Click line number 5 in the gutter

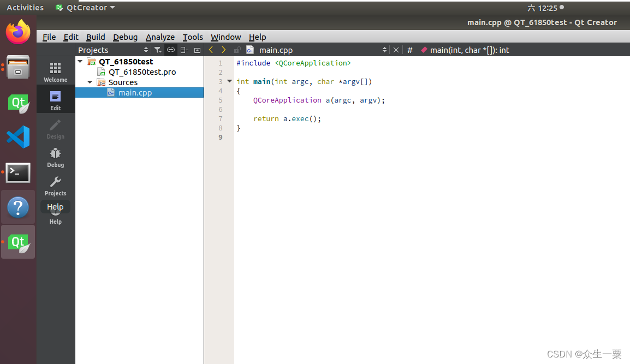[x=220, y=100]
